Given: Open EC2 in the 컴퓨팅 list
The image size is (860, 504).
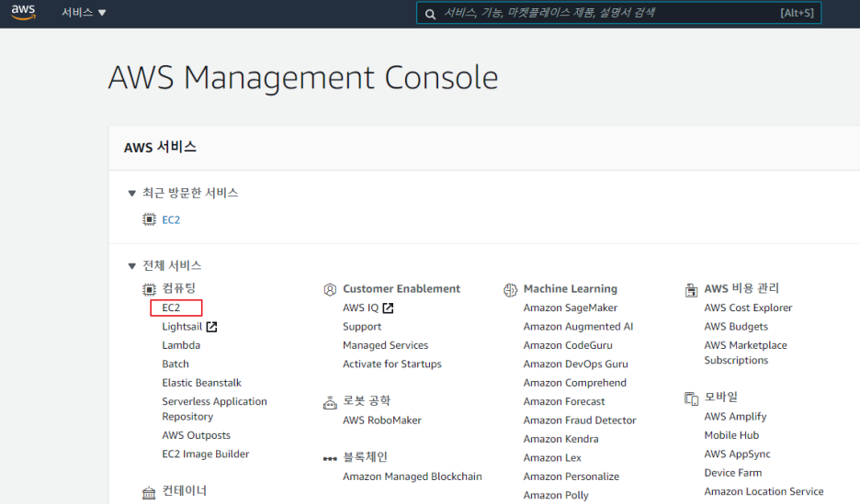Looking at the screenshot, I should point(171,308).
